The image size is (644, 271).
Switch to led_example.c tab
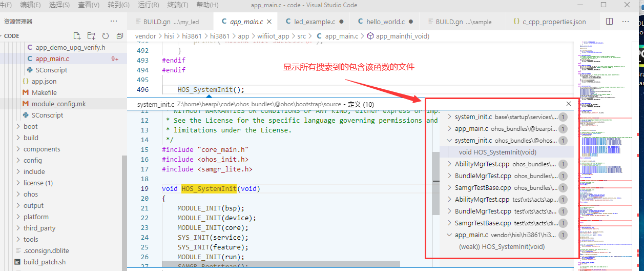(x=314, y=22)
